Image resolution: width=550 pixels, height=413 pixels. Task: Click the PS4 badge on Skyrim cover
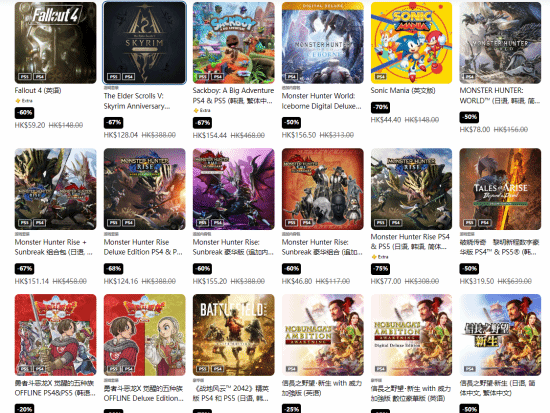[128, 76]
